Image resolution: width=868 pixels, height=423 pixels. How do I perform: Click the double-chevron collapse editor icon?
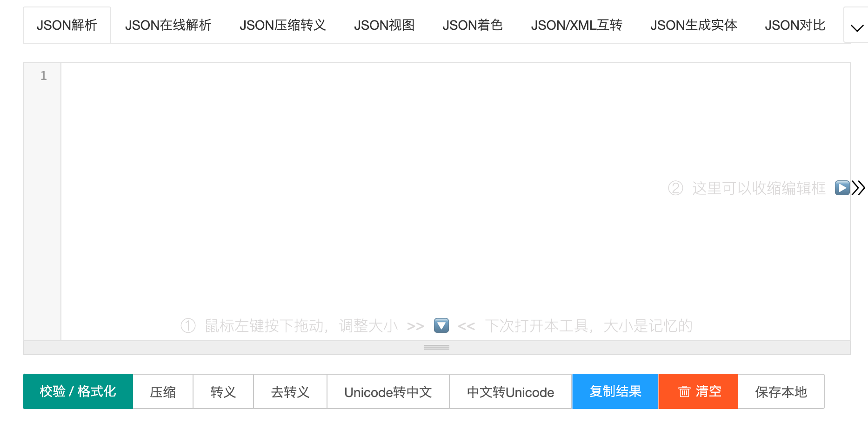(x=859, y=188)
